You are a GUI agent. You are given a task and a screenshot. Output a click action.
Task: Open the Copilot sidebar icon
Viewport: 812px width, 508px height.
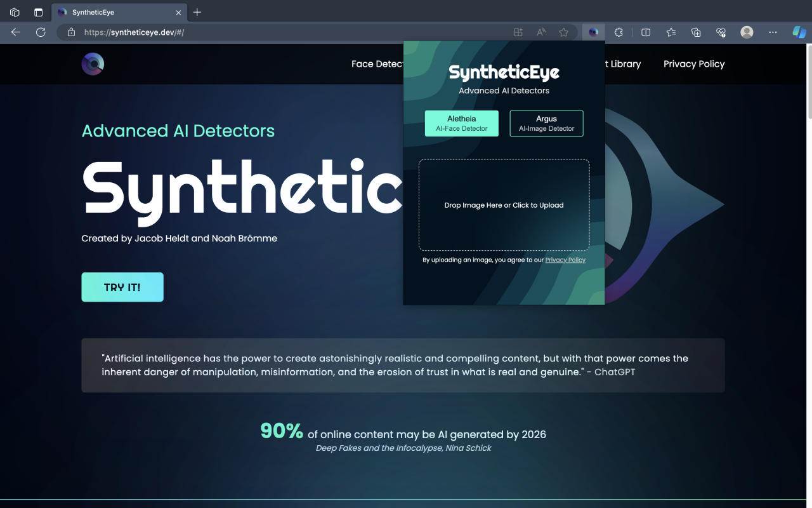click(x=799, y=32)
